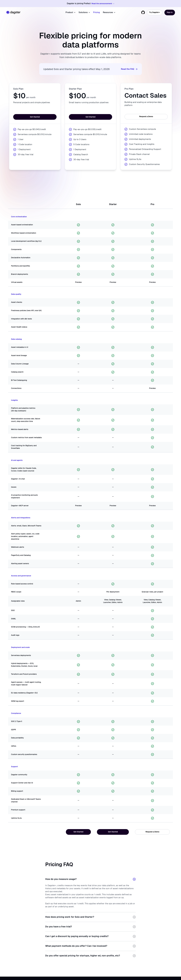
Task: Click 'Read the announcement' in top banner
Action: (x=103, y=3)
